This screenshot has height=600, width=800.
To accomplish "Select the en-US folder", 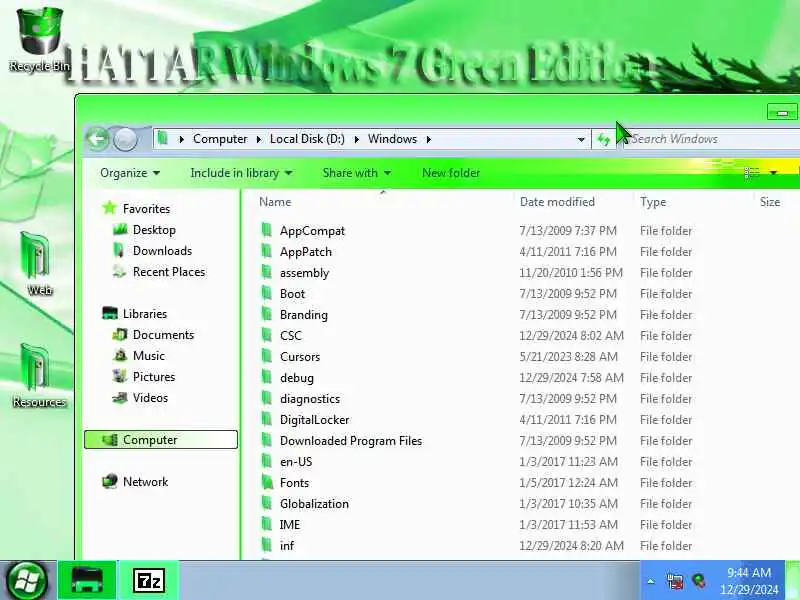I will [296, 462].
